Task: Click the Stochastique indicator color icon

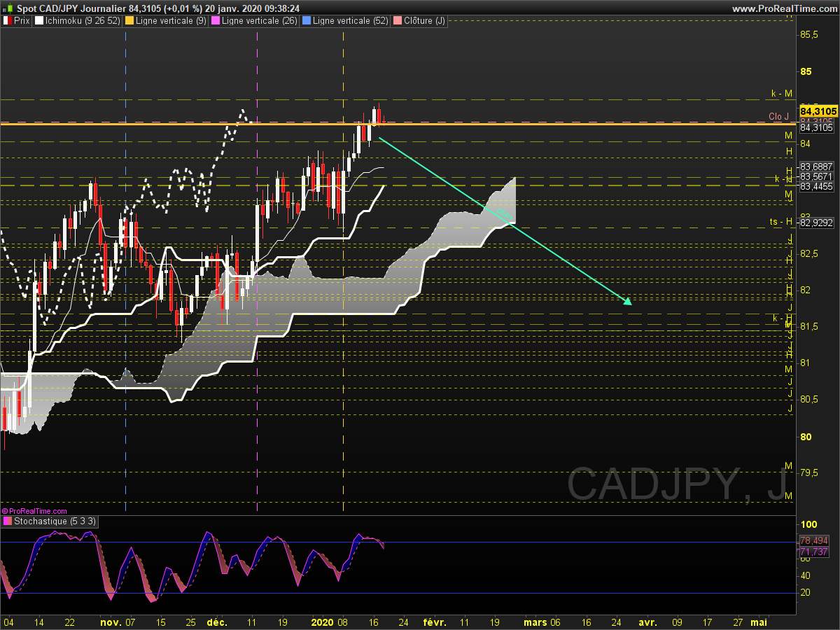Action: tap(8, 521)
